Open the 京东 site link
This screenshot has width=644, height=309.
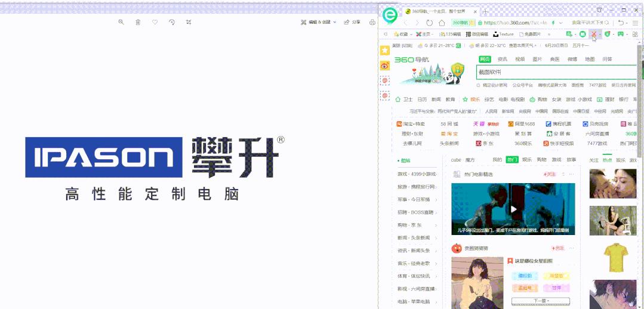click(485, 144)
